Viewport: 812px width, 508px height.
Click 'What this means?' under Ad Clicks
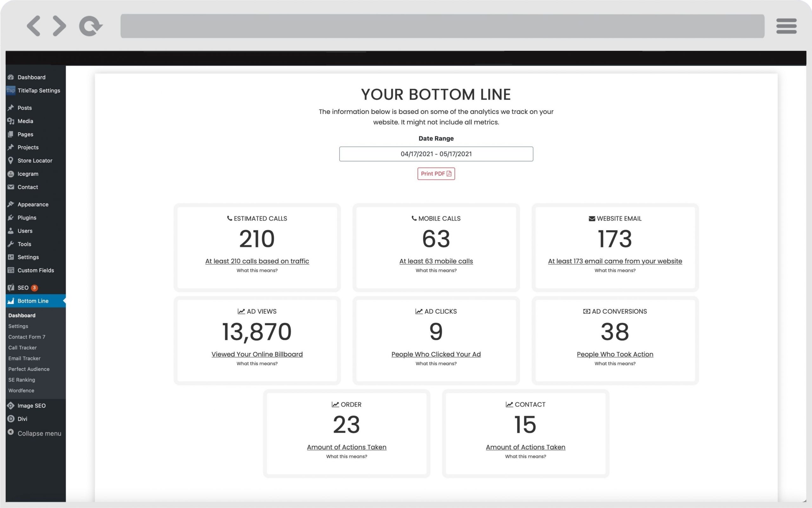(436, 363)
